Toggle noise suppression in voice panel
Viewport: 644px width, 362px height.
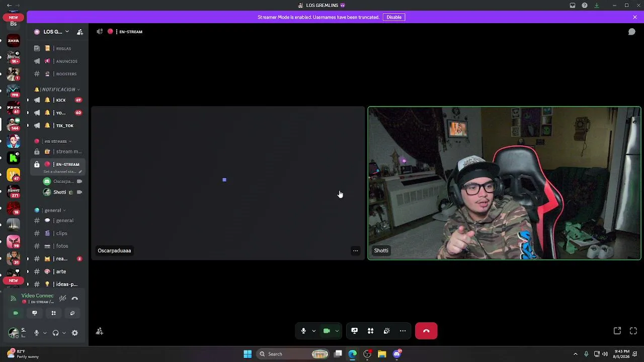pos(62,298)
